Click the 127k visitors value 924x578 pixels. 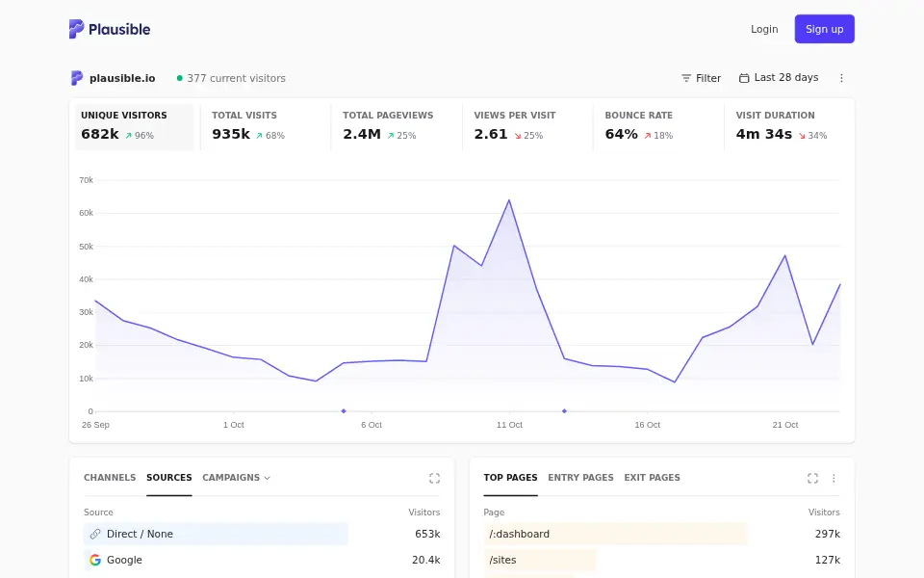828,560
